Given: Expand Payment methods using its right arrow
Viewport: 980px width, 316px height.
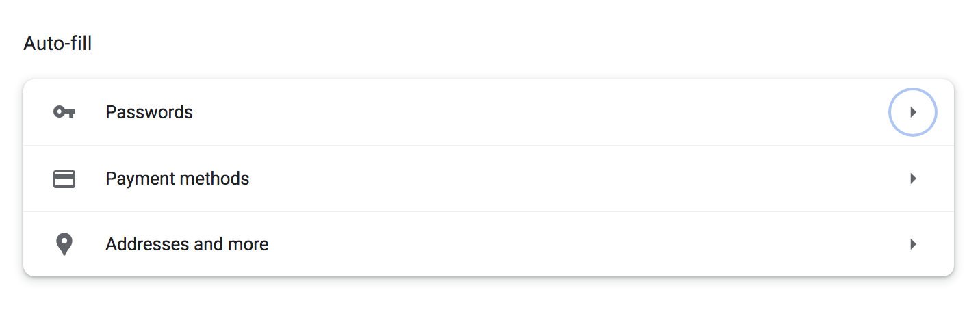Looking at the screenshot, I should pyautogui.click(x=913, y=179).
